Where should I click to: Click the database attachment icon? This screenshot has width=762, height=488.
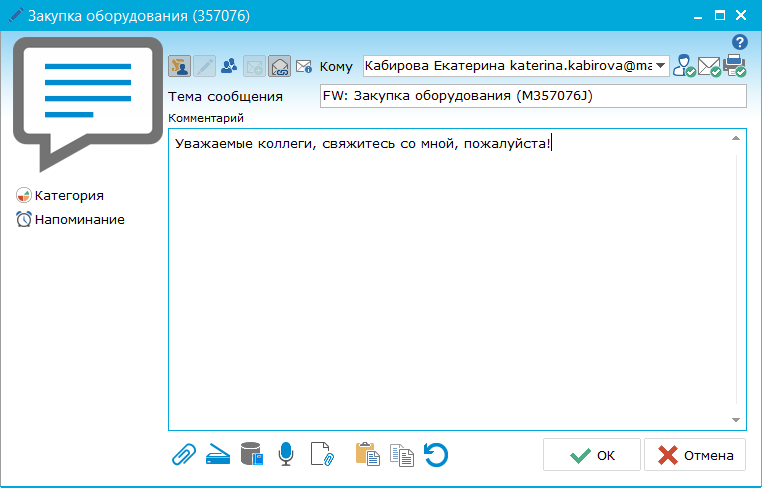[x=253, y=455]
